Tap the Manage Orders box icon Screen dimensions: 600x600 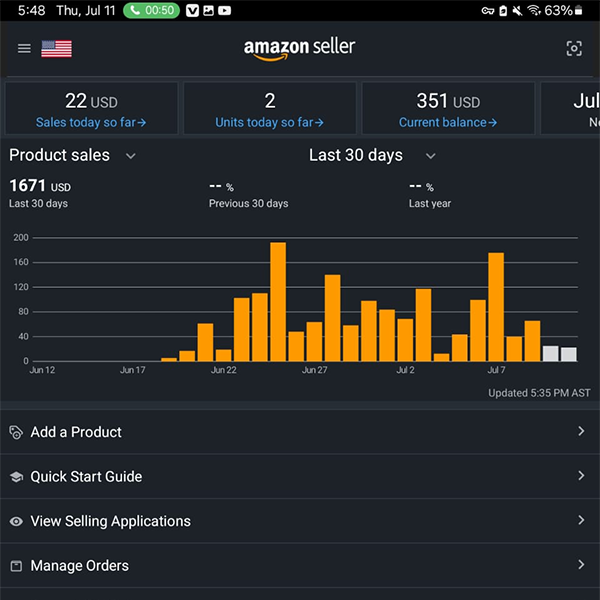pos(16,566)
